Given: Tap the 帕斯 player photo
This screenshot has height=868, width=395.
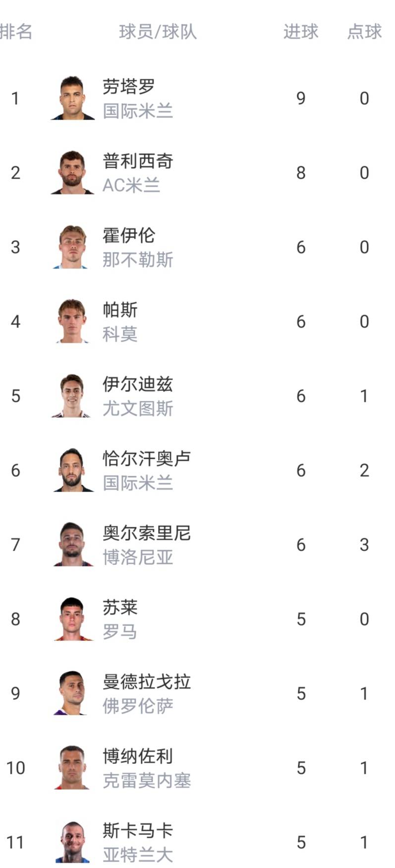Looking at the screenshot, I should click(x=72, y=321).
